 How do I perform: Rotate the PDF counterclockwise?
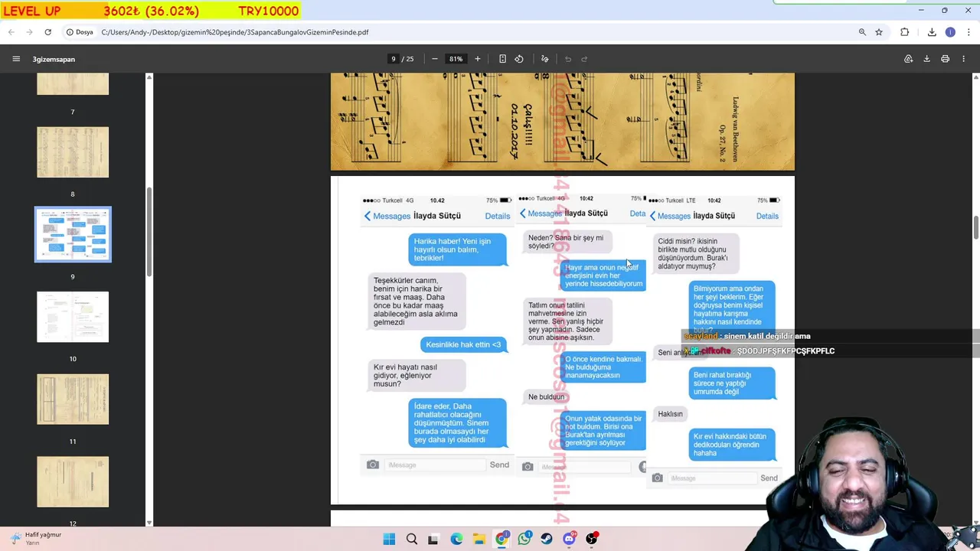coord(519,59)
